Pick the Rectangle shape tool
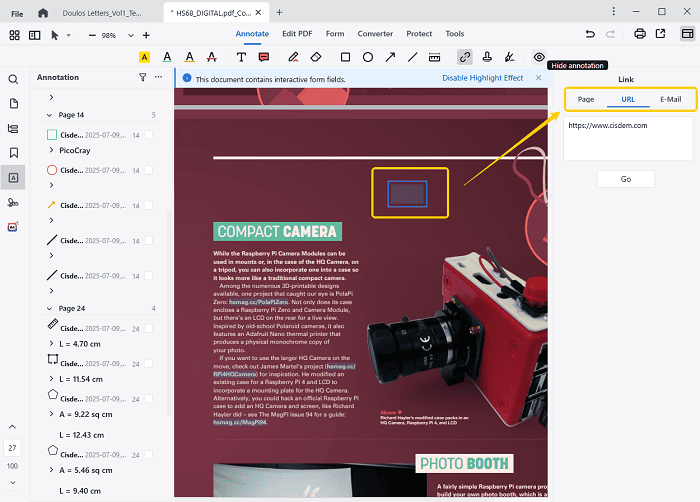Screen dimensions: 700x502 coord(345,57)
